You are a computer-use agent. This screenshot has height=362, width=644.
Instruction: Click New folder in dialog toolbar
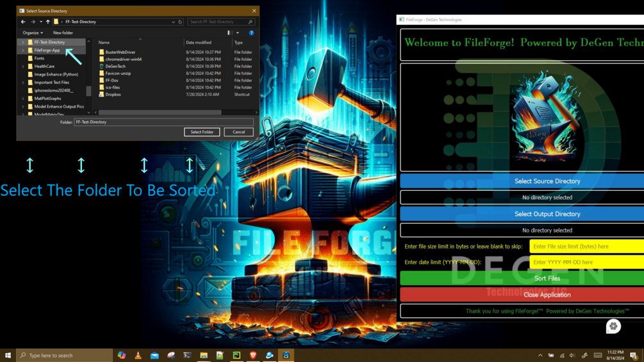(63, 33)
